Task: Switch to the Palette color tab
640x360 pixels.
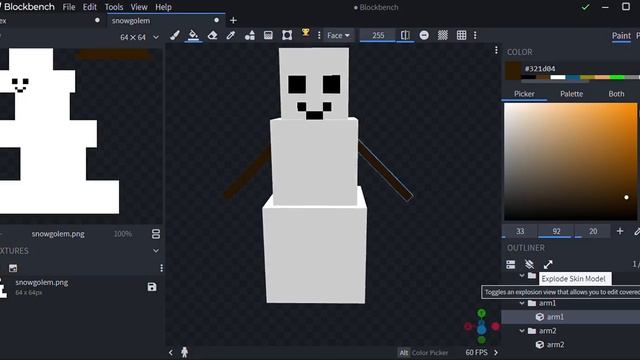Action: (571, 93)
